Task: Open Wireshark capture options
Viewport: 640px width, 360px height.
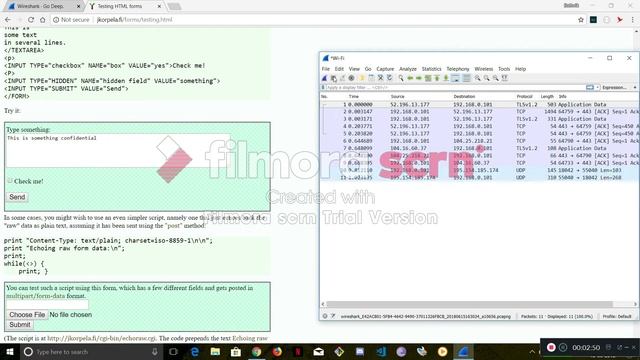Action: coord(351,78)
